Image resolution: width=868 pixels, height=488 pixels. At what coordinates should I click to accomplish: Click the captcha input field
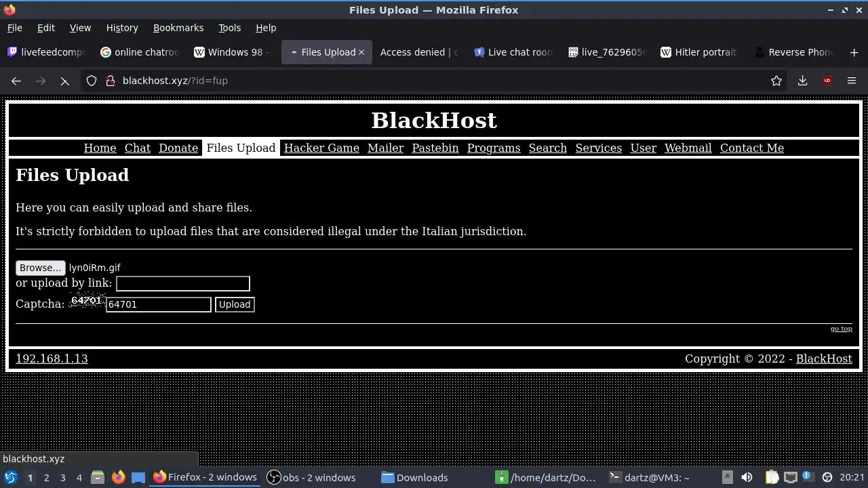click(x=158, y=304)
